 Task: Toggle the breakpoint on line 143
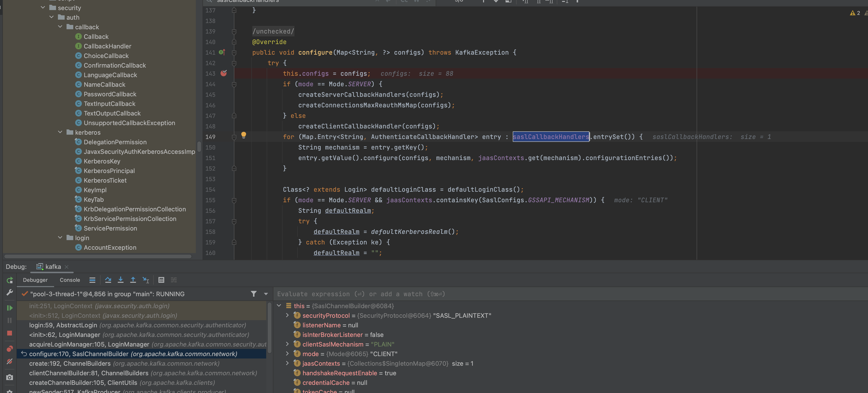(x=224, y=73)
